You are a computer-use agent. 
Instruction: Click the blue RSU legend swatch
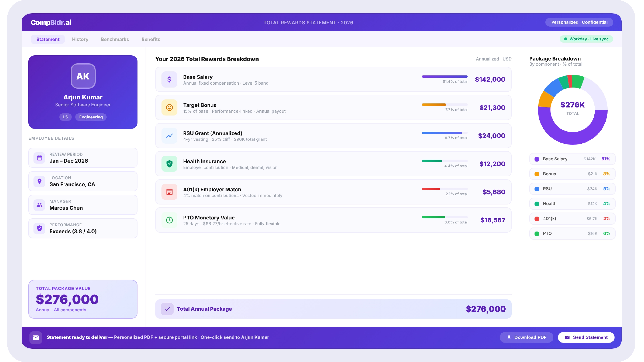tap(536, 189)
